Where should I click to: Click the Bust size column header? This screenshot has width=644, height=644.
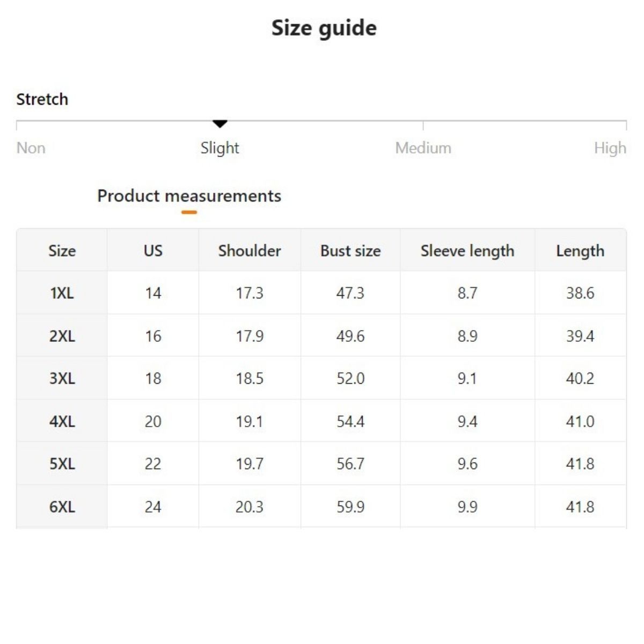(x=350, y=251)
